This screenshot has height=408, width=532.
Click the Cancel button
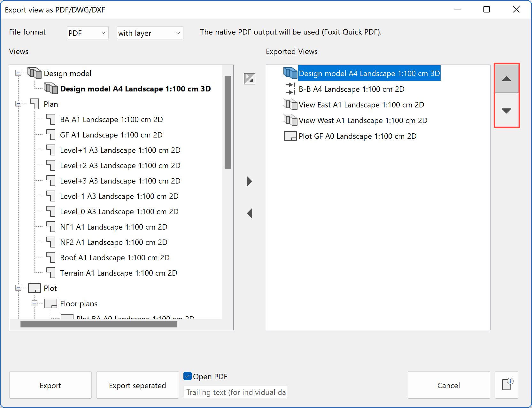click(449, 385)
